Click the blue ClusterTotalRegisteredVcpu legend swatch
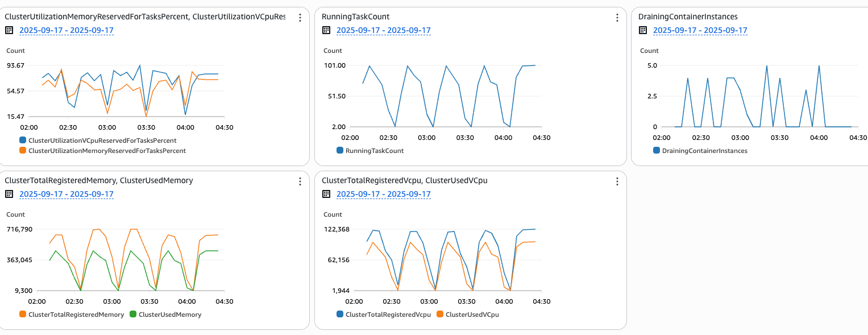The image size is (868, 335). point(340,315)
